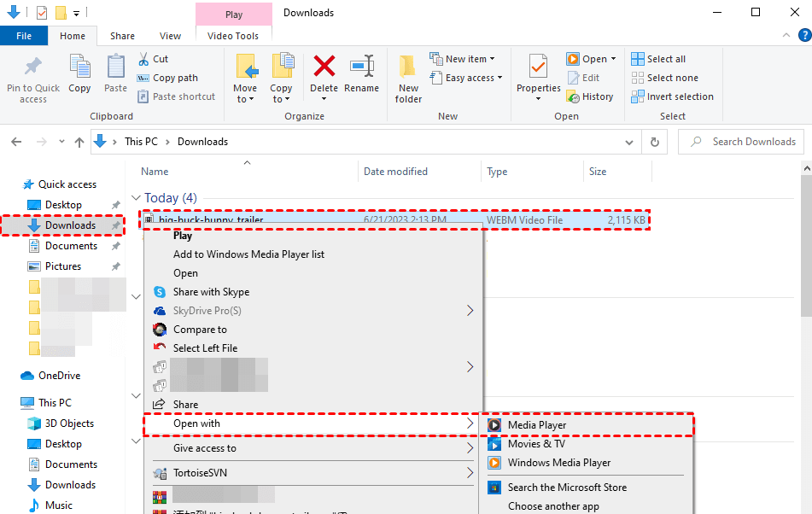Choose Select Left File menu entry
This screenshot has height=514, width=812.
(x=205, y=348)
